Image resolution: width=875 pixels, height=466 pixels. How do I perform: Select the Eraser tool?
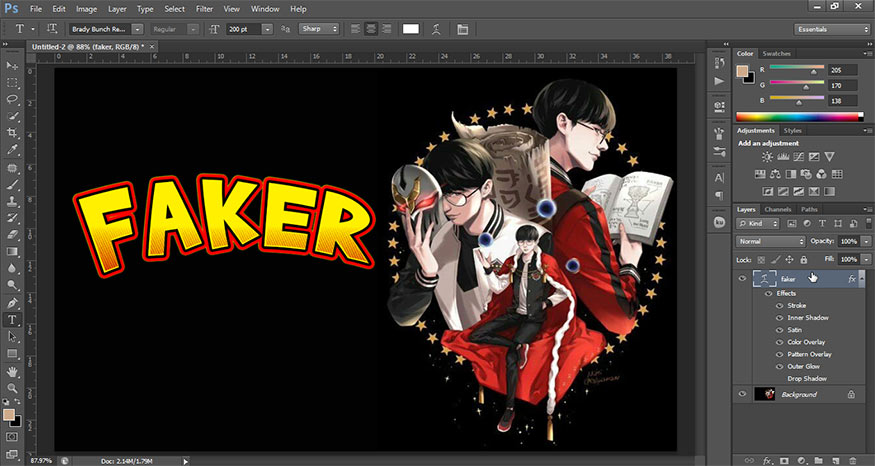point(12,234)
